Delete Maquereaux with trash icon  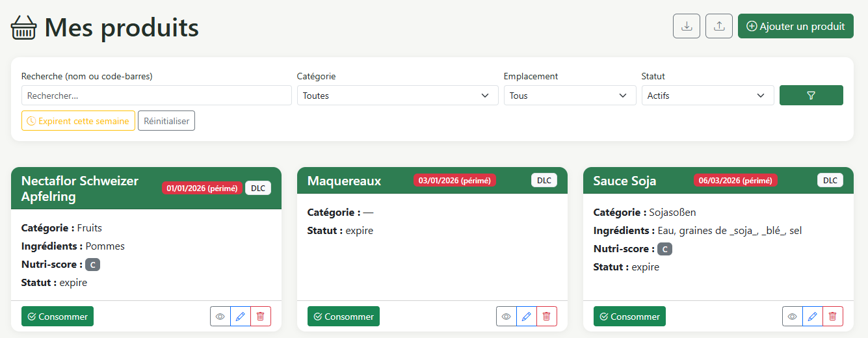[x=547, y=317]
